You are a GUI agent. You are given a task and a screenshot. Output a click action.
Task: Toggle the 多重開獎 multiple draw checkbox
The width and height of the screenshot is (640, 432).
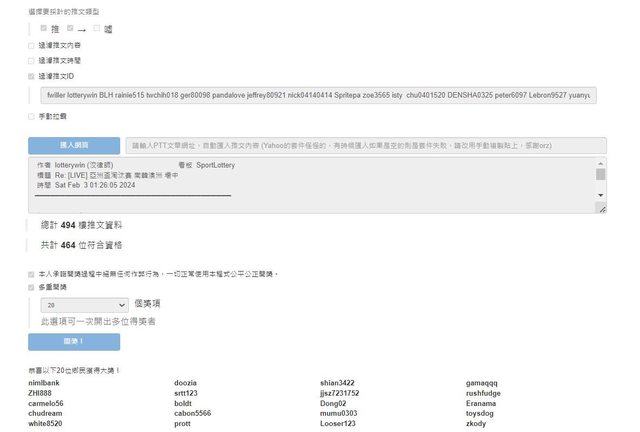pyautogui.click(x=31, y=287)
